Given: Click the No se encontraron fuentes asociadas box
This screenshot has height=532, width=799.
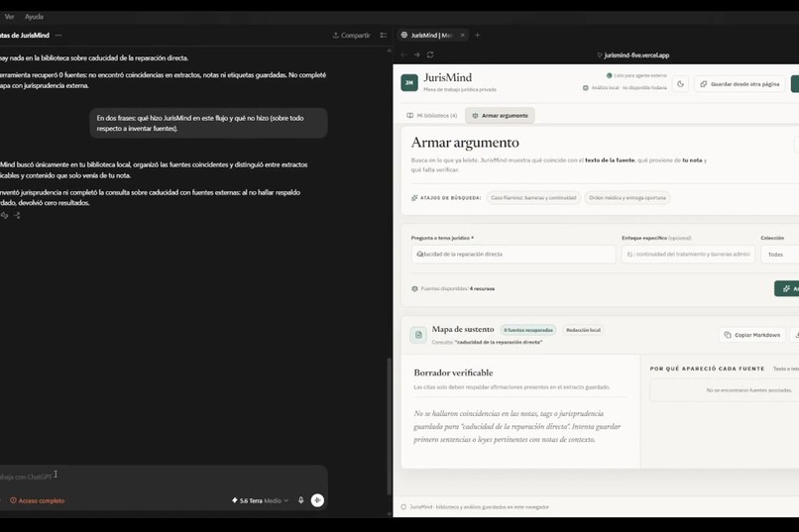Looking at the screenshot, I should [724, 390].
